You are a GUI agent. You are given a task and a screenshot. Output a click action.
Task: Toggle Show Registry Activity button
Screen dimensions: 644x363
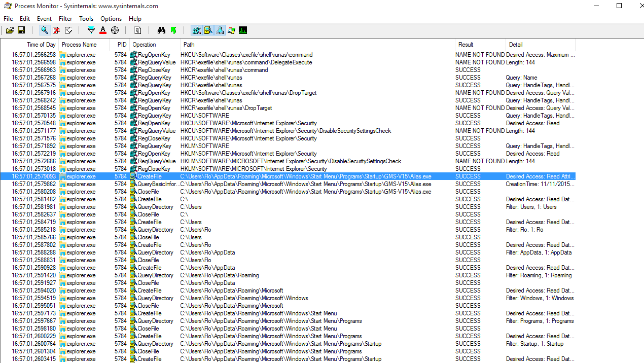197,30
